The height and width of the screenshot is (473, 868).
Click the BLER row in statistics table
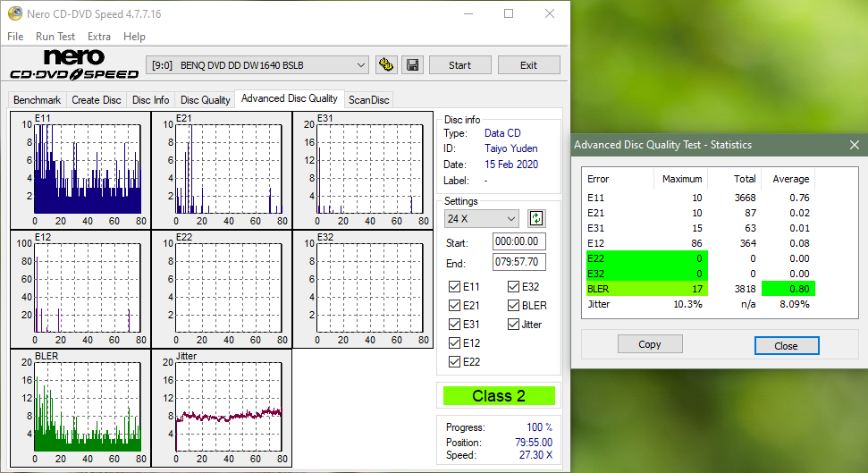[x=701, y=289]
